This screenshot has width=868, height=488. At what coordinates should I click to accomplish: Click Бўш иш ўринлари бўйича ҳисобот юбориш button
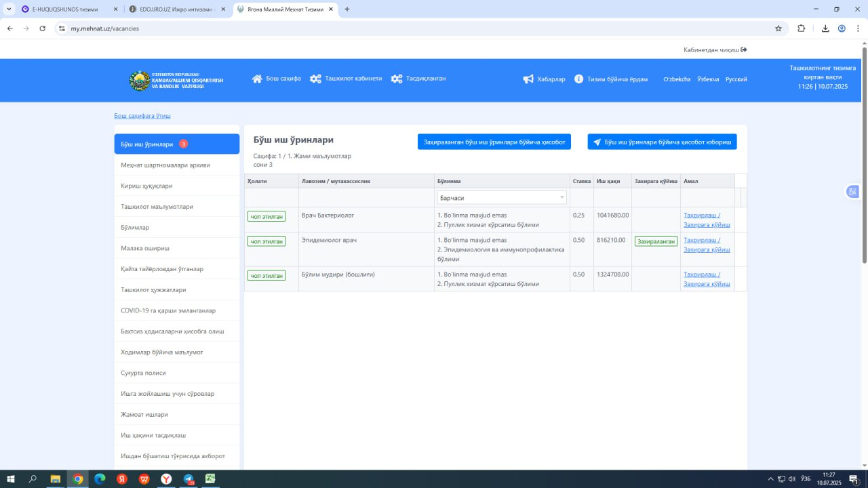click(x=662, y=142)
